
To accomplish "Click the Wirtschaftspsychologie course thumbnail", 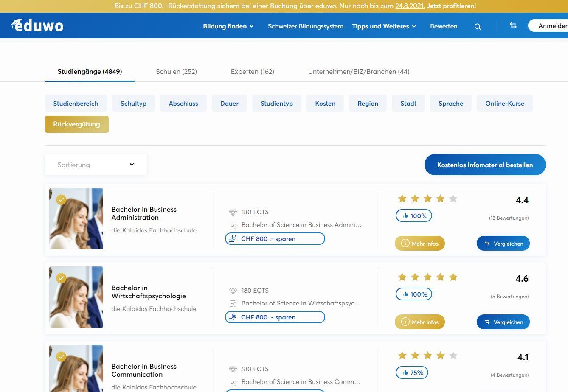I will point(76,297).
